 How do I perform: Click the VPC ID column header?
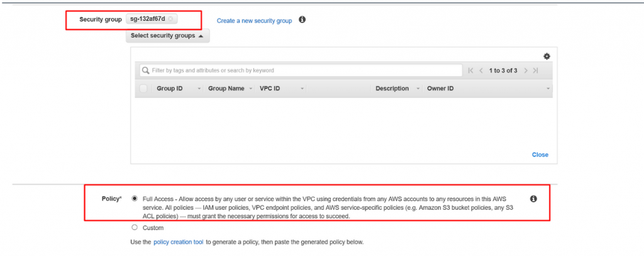pyautogui.click(x=270, y=88)
